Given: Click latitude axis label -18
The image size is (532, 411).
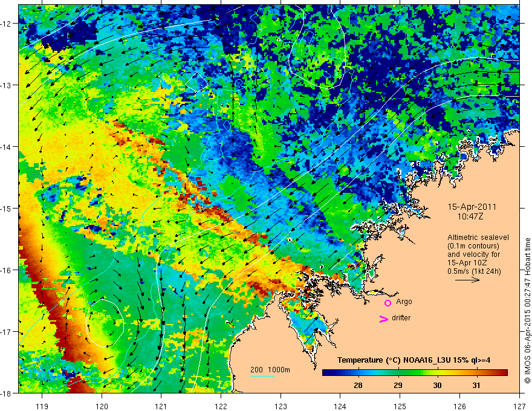Looking at the screenshot, I should (x=6, y=393).
